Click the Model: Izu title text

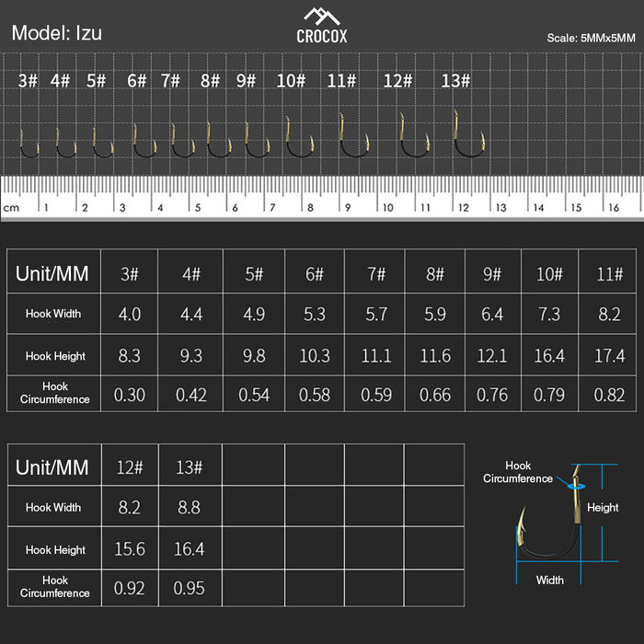click(x=56, y=34)
